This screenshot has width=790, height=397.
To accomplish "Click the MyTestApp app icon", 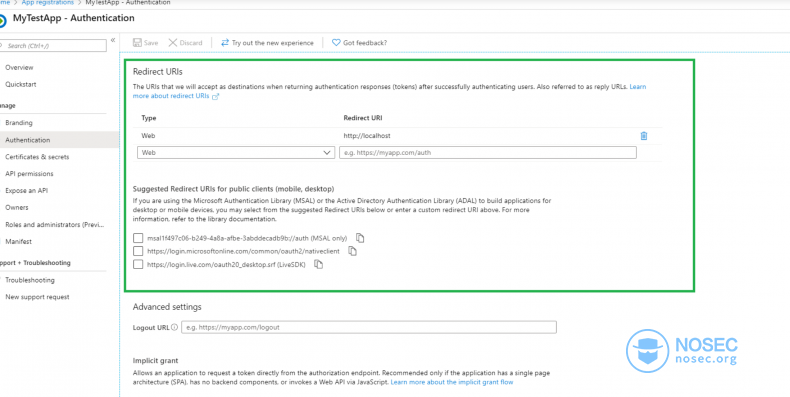I will [2, 21].
